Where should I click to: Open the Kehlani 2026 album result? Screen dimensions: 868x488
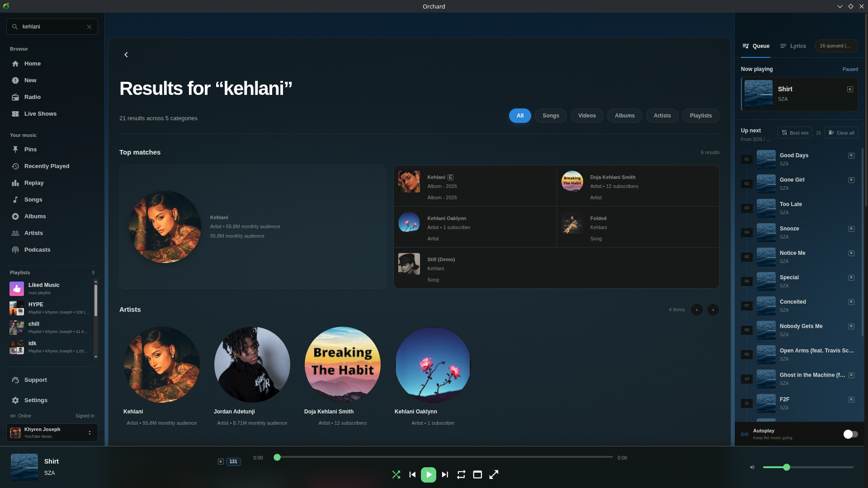(x=475, y=186)
